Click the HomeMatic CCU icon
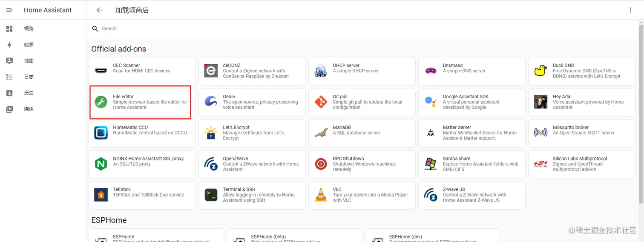Screen dimensions: 644x242 pyautogui.click(x=101, y=133)
